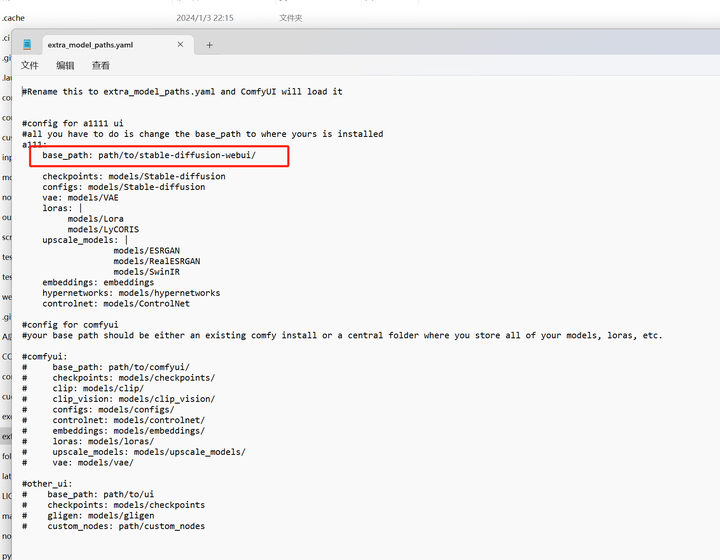The image size is (720, 560).
Task: Select the .cache folder in file explorer
Action: point(13,18)
